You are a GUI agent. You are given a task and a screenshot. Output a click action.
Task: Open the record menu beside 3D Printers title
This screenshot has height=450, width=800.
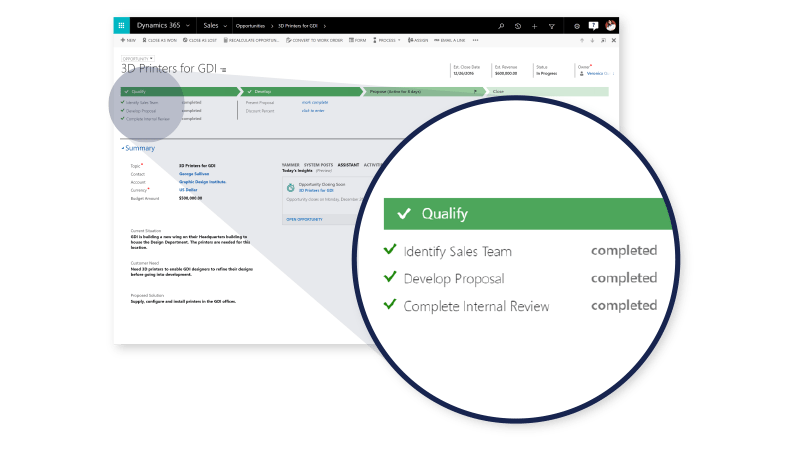coord(223,69)
